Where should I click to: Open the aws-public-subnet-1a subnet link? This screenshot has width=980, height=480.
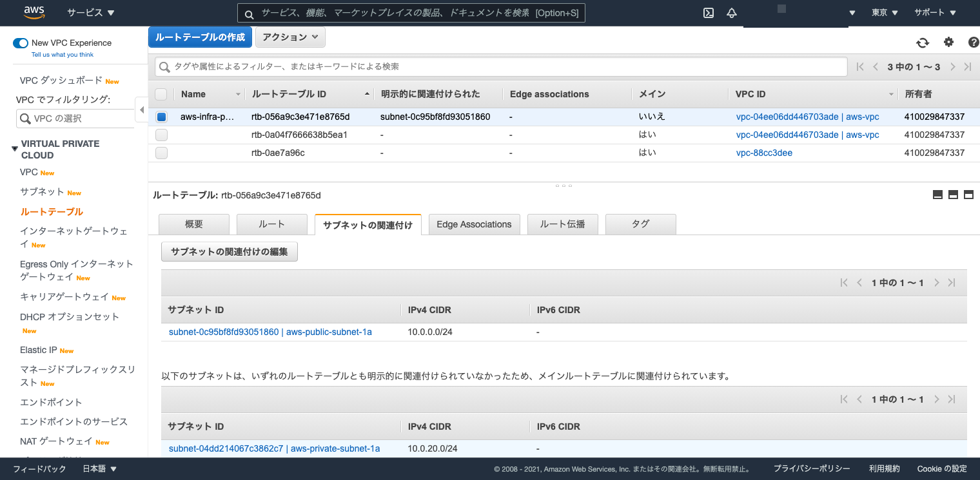[x=270, y=332]
